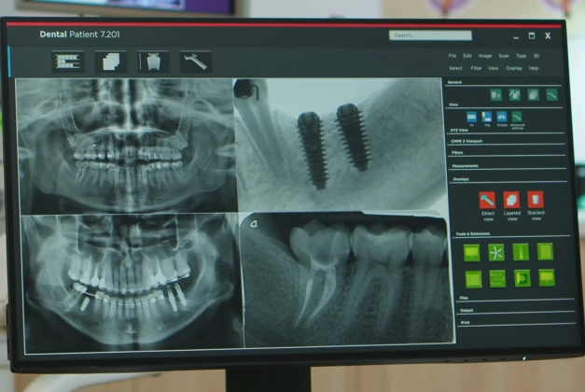The image size is (585, 392).
Task: Open the Filter menu
Action: 476,68
